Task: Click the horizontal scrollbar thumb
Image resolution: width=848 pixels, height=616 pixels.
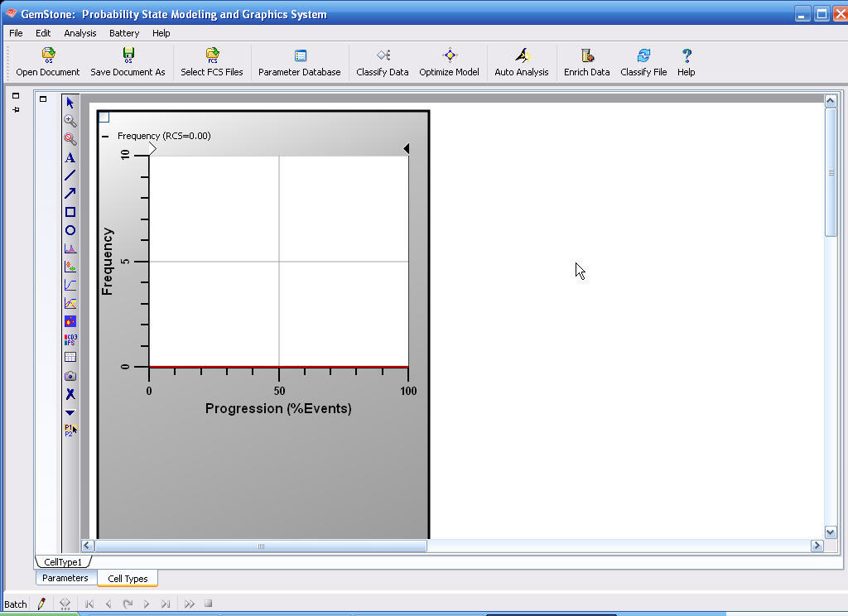Action: tap(261, 546)
